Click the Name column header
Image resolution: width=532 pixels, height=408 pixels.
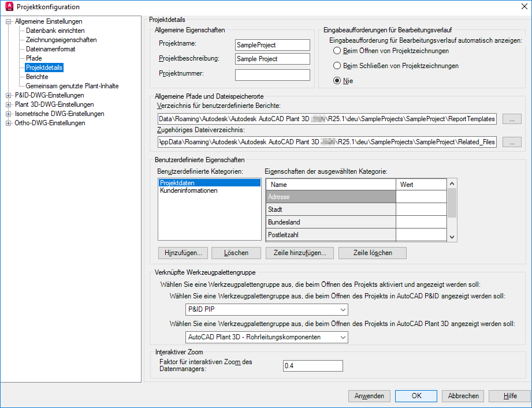(x=331, y=185)
